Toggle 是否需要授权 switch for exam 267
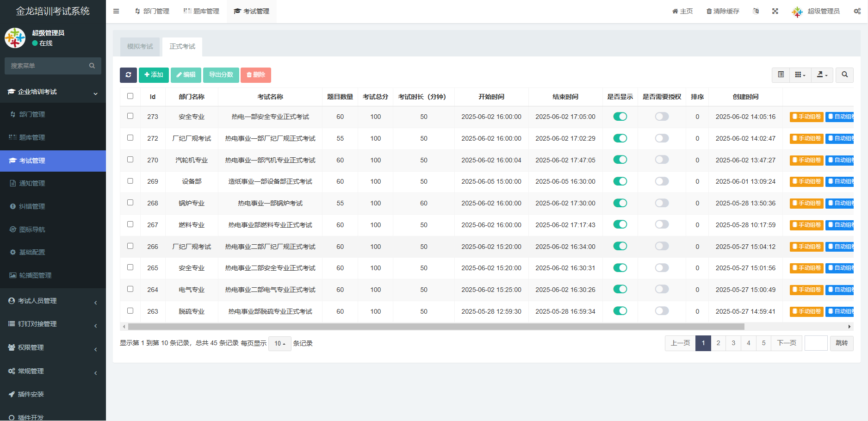Image resolution: width=868 pixels, height=421 pixels. point(662,224)
